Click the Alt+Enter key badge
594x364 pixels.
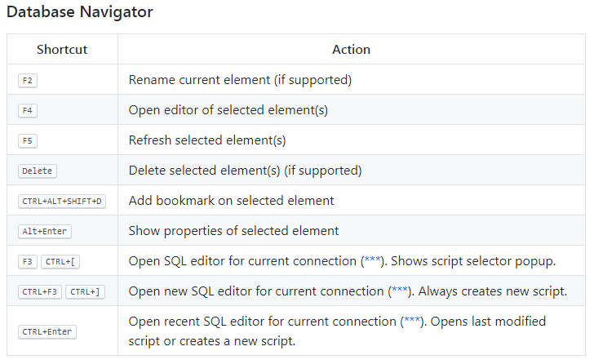[45, 231]
